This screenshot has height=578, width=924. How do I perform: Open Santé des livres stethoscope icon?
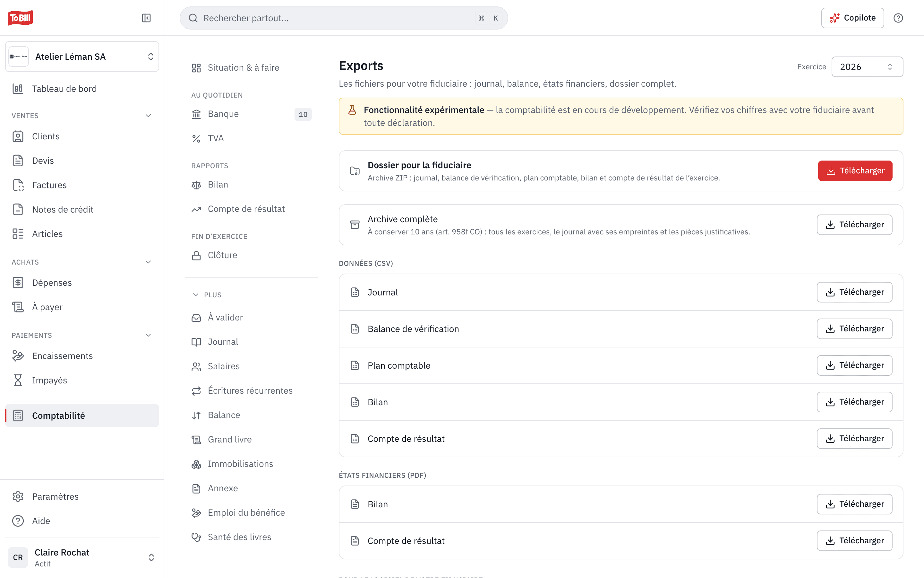[x=196, y=537]
